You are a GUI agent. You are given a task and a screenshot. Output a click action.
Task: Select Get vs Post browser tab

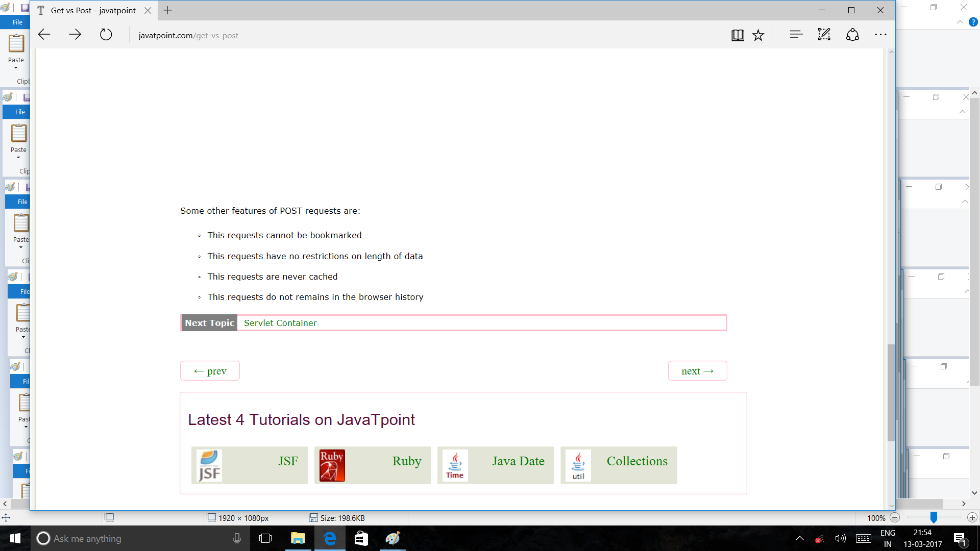(93, 10)
